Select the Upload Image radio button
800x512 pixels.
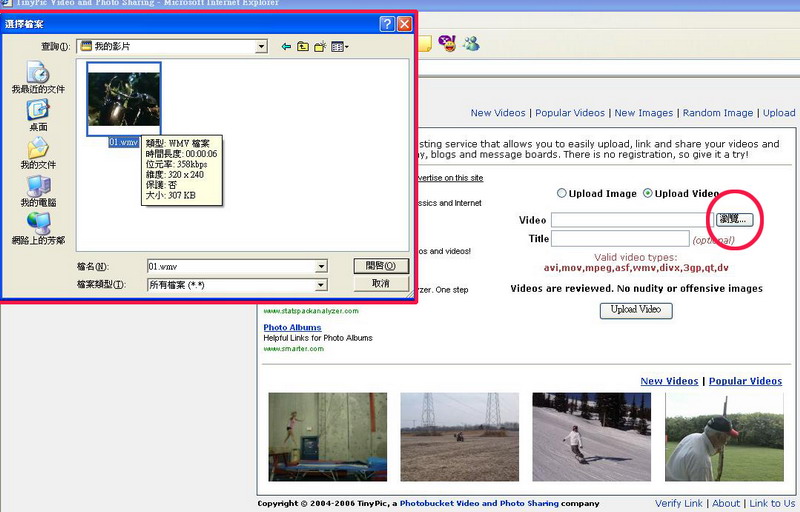pos(561,194)
